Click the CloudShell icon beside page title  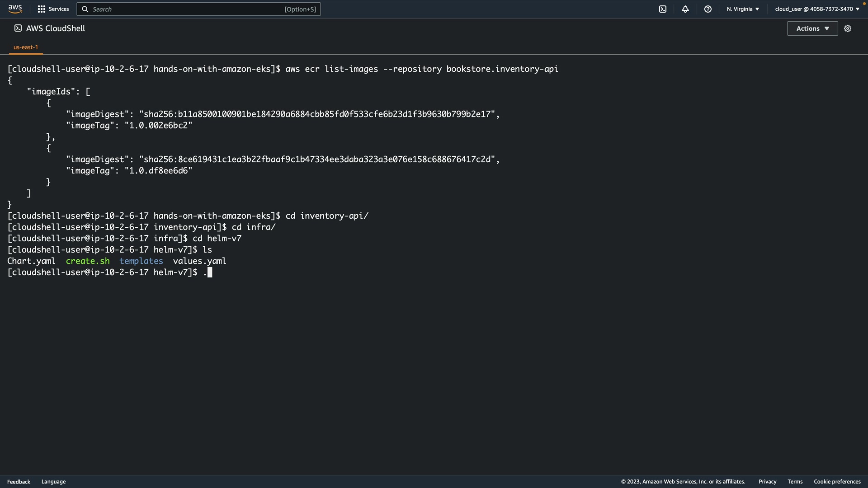[x=18, y=28]
